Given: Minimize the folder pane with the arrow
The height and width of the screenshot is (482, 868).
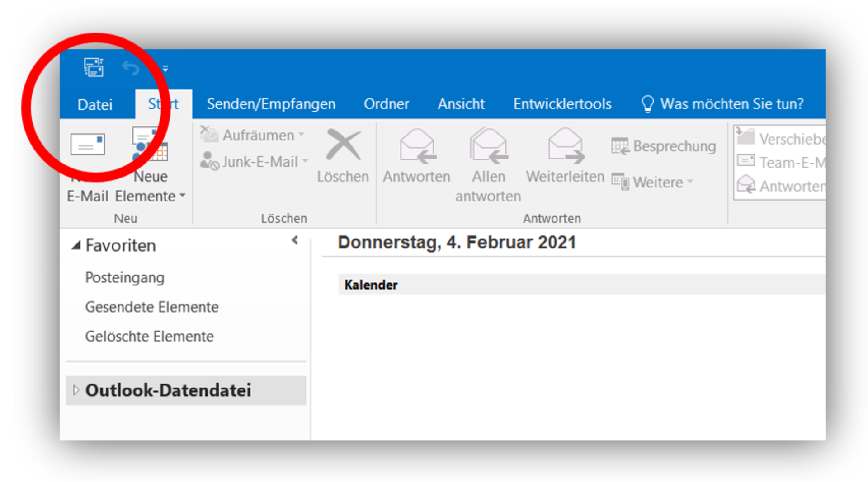Looking at the screenshot, I should point(295,240).
